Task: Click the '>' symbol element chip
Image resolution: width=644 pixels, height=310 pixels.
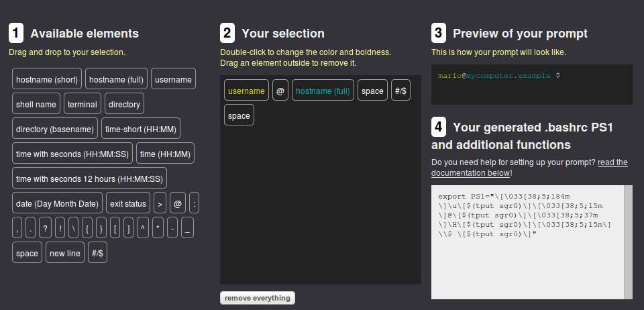Action: (x=160, y=203)
